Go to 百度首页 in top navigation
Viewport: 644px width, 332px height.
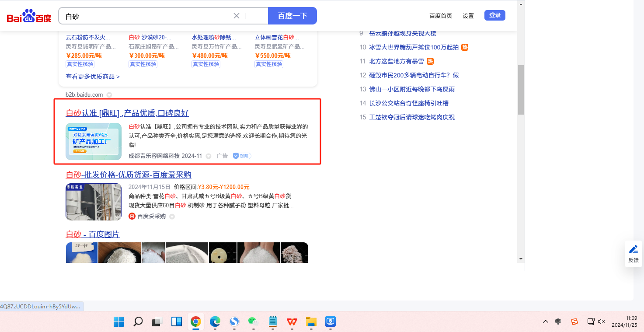[441, 16]
